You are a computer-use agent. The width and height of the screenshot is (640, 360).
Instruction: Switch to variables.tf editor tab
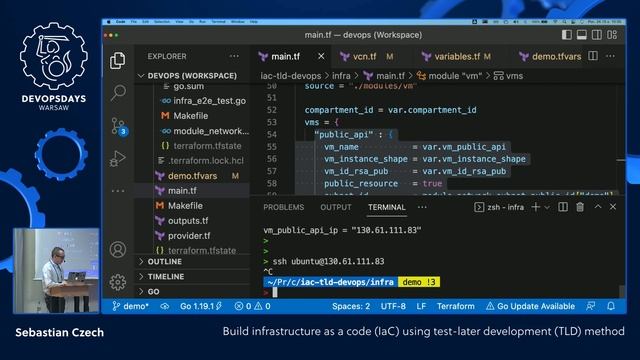(x=457, y=56)
